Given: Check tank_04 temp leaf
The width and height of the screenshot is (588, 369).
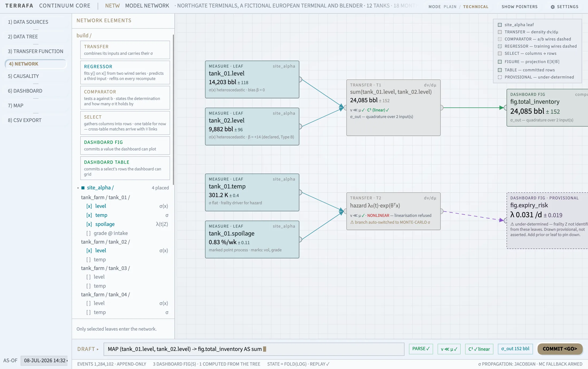Looking at the screenshot, I should (88, 312).
